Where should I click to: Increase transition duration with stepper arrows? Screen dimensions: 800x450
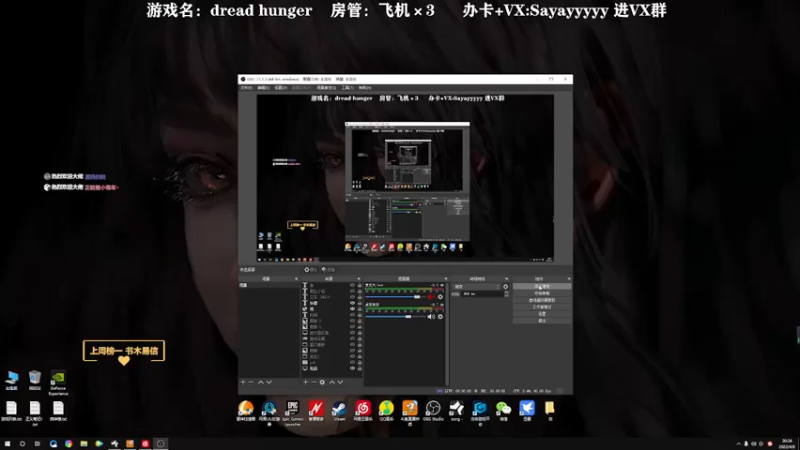point(507,292)
